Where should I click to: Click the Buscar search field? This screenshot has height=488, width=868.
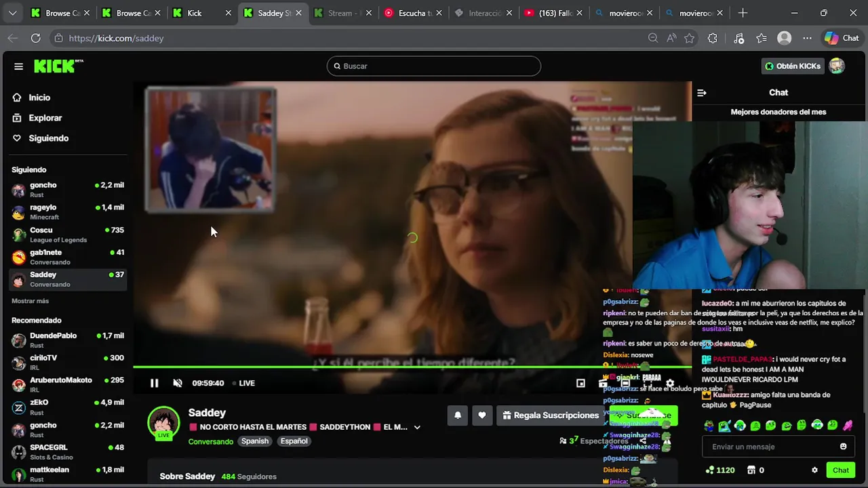pyautogui.click(x=434, y=66)
